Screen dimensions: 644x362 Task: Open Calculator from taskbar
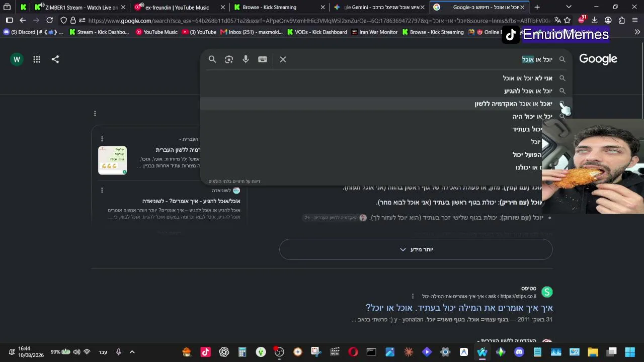pyautogui.click(x=242, y=352)
